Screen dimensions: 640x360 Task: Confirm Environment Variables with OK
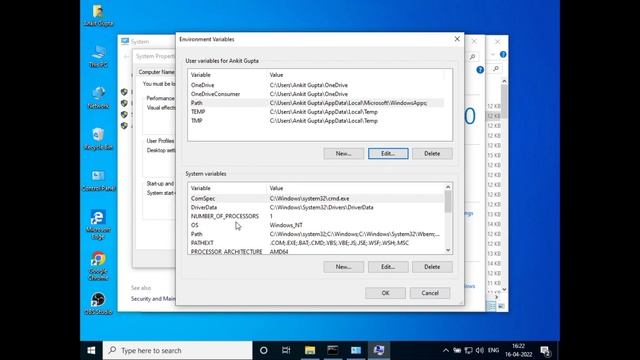click(x=385, y=293)
